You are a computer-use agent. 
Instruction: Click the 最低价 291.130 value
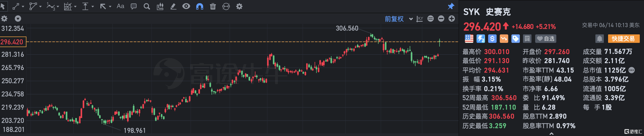[x=497, y=61]
